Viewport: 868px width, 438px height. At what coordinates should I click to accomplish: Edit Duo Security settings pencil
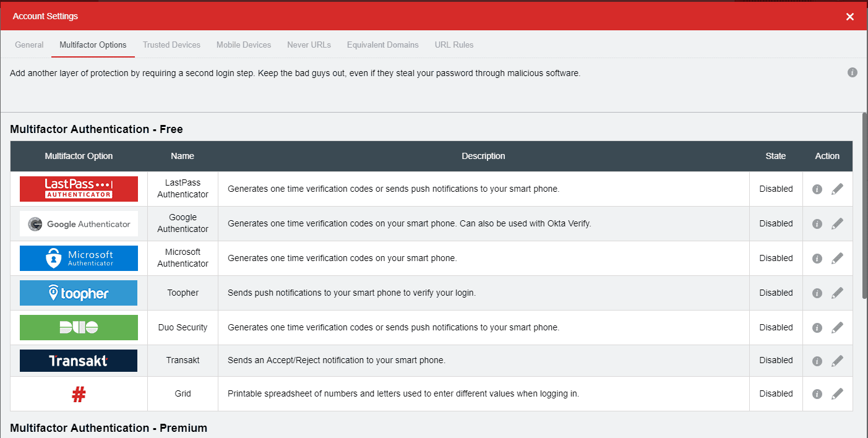pos(837,328)
